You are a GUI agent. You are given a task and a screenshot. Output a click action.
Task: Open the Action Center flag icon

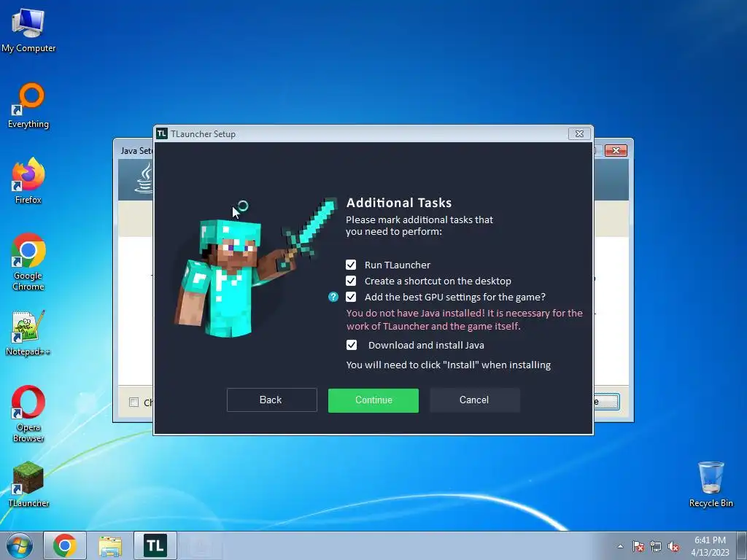(x=638, y=547)
